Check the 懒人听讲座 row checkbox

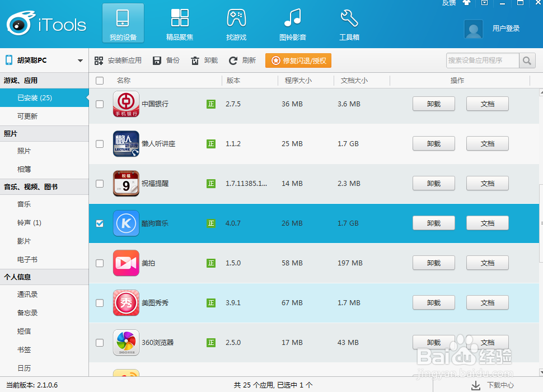pos(100,144)
